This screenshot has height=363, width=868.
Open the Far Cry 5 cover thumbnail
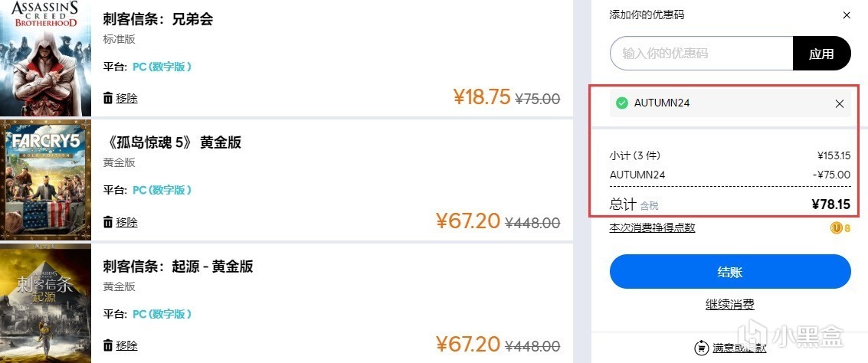tap(45, 181)
